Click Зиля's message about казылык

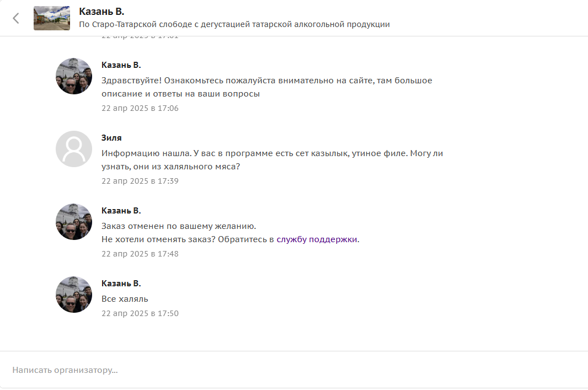pyautogui.click(x=272, y=160)
